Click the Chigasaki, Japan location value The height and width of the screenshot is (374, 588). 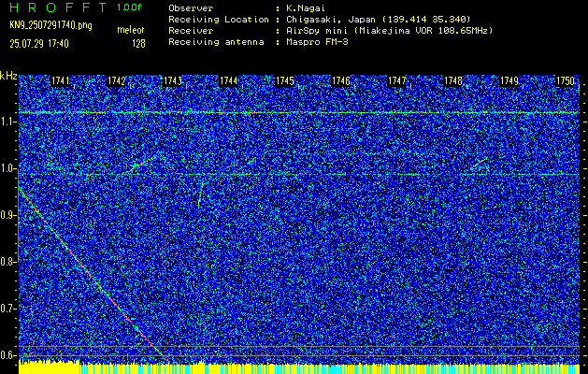tap(378, 20)
